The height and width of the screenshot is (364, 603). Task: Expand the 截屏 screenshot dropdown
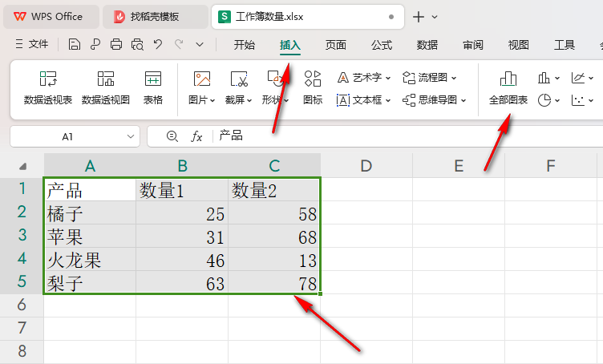pos(249,100)
